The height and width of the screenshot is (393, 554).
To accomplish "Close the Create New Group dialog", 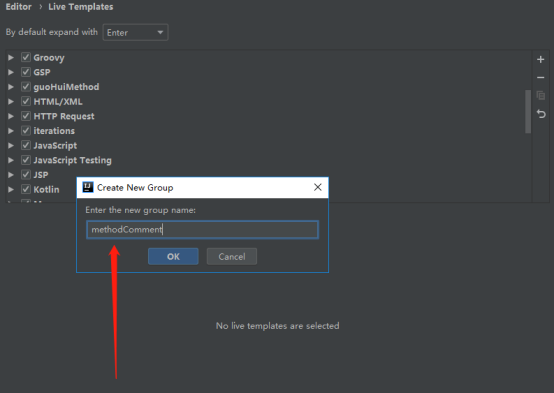I will click(x=318, y=187).
